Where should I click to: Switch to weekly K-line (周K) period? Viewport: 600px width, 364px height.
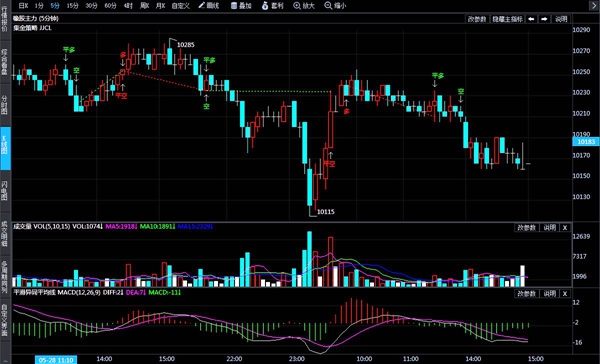[144, 5]
